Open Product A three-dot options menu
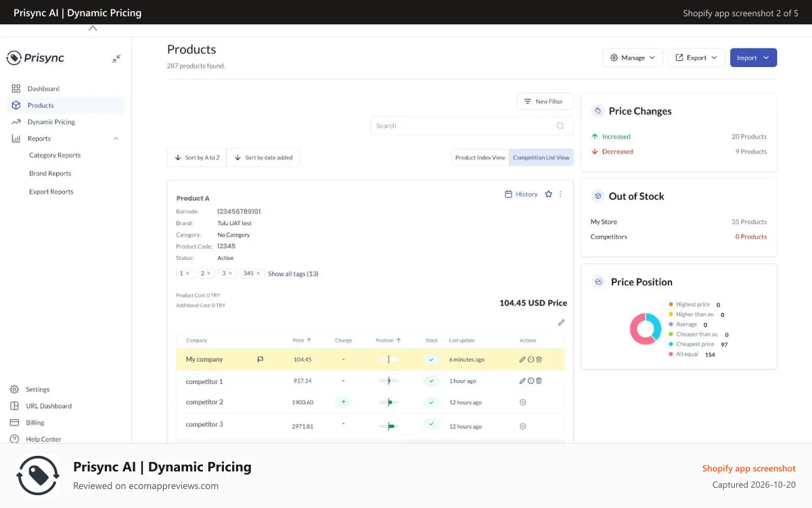Screen dimensions: 812x508 (560, 194)
